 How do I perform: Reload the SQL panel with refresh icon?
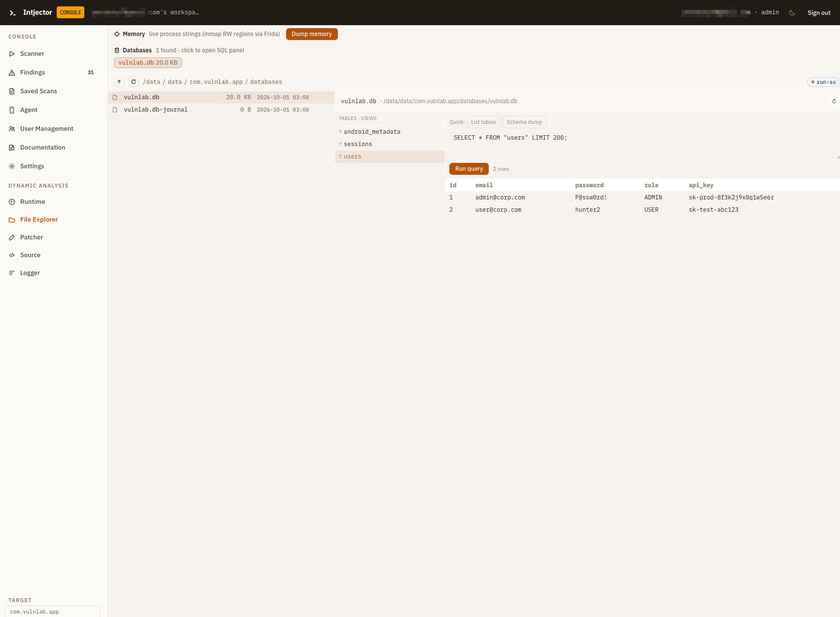pyautogui.click(x=834, y=101)
